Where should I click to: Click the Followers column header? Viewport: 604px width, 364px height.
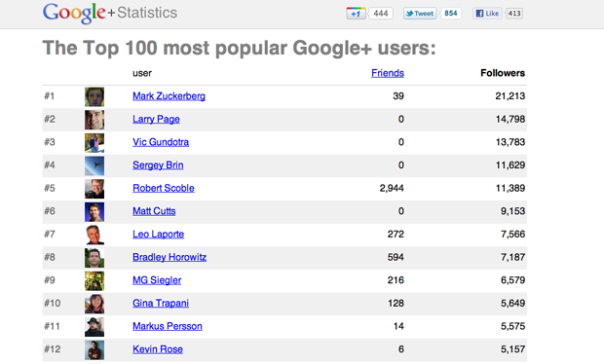click(503, 73)
